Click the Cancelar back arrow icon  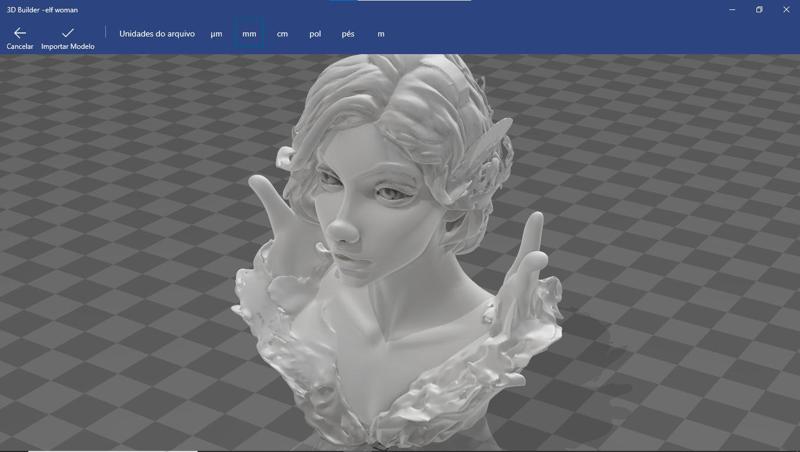click(20, 33)
